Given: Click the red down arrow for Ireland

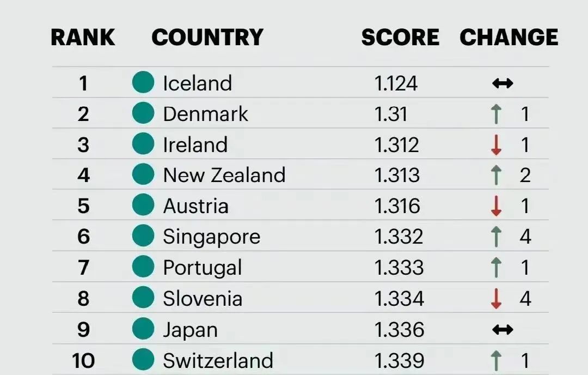Looking at the screenshot, I should [496, 145].
